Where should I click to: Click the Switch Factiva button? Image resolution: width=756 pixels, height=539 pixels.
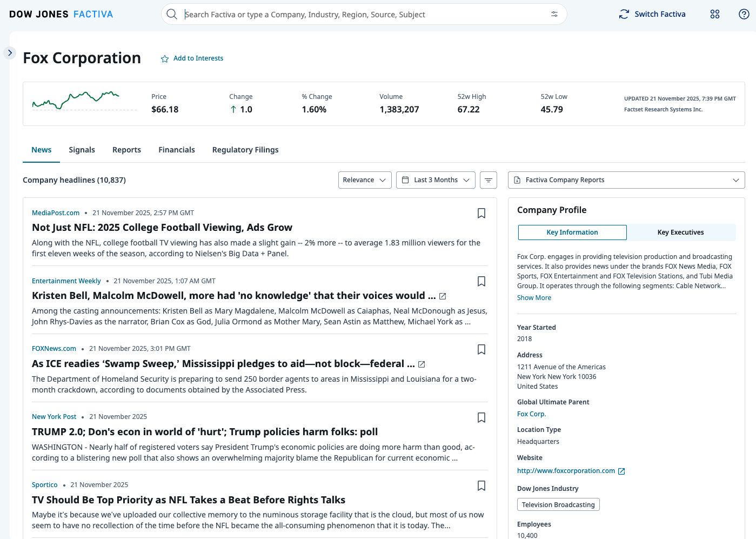tap(652, 14)
